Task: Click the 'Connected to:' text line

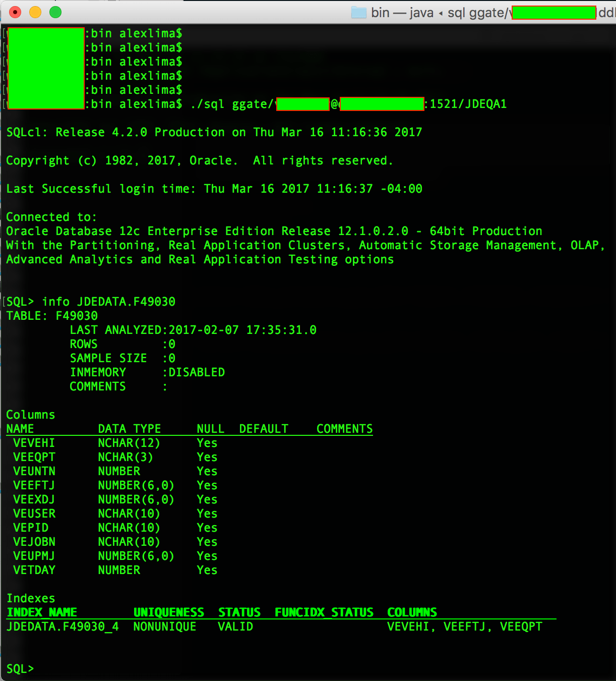Action: 51,216
